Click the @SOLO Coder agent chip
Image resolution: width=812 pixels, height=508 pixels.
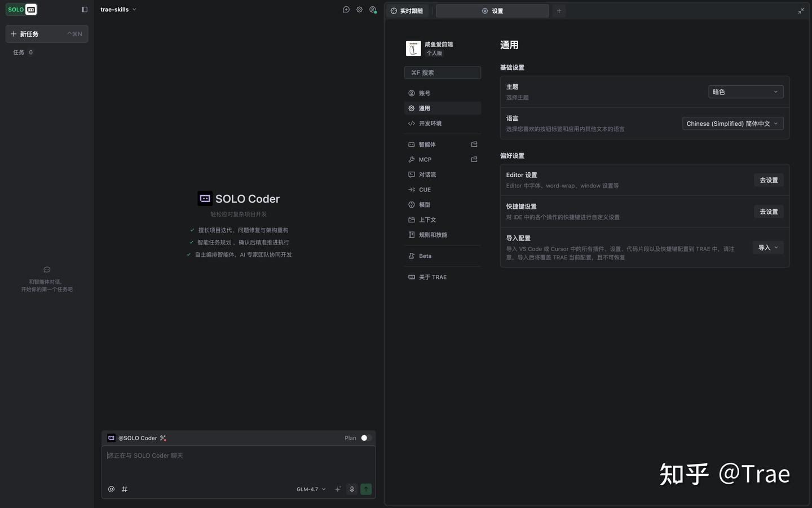coord(137,438)
